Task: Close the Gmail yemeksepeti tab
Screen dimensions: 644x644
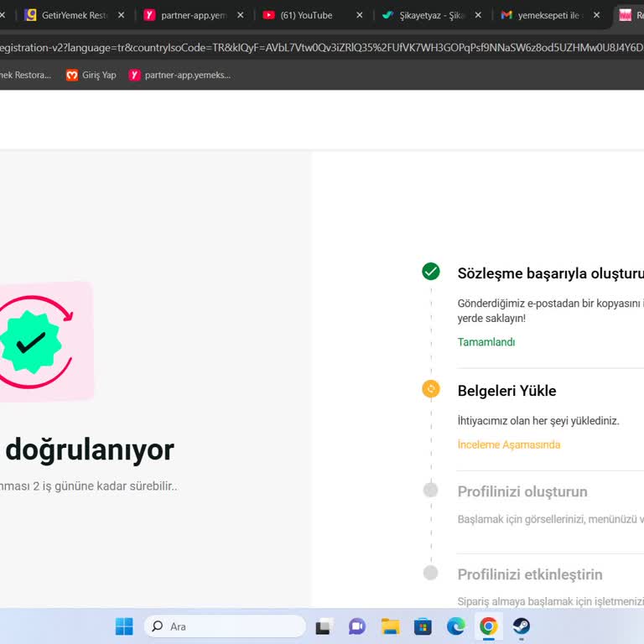Action: (x=597, y=15)
